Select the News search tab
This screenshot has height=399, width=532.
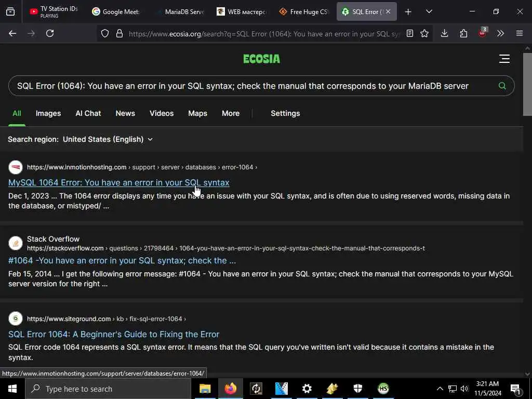point(125,113)
